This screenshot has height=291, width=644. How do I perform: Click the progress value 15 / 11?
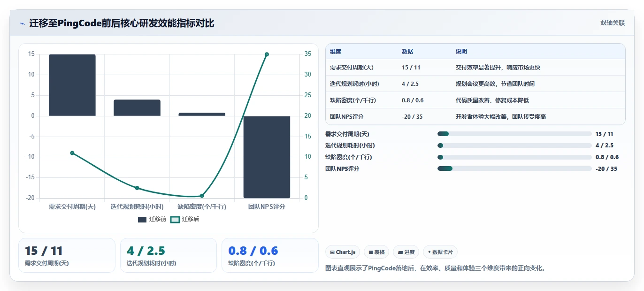(x=605, y=134)
